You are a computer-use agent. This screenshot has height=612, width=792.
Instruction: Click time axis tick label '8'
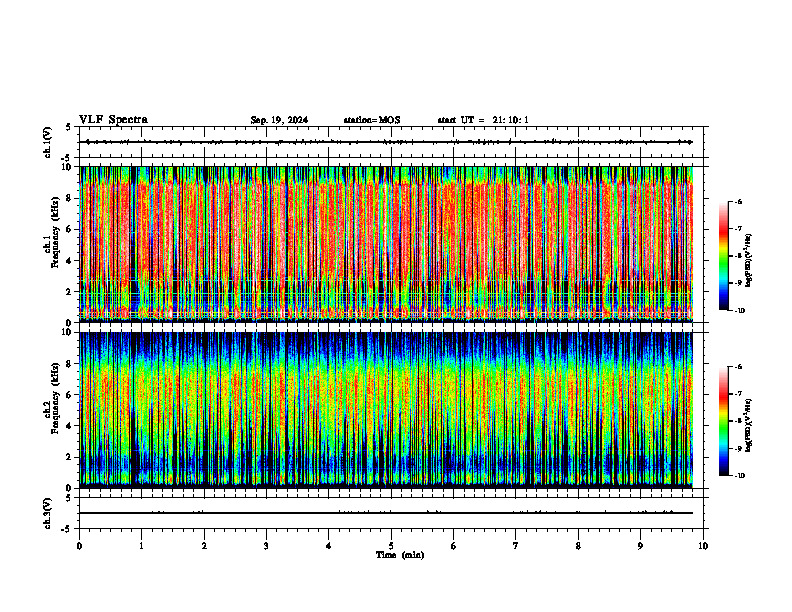click(x=578, y=546)
